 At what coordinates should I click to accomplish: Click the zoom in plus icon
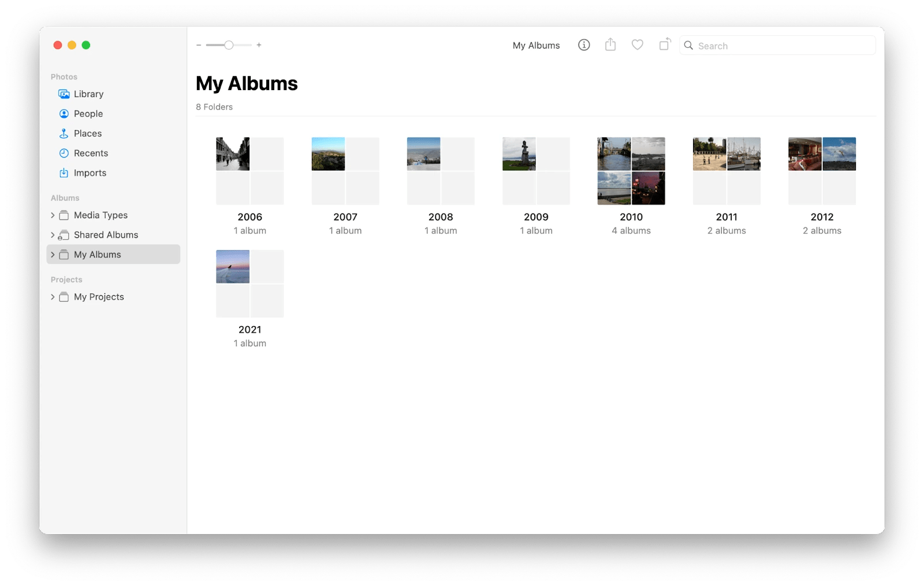click(x=259, y=45)
